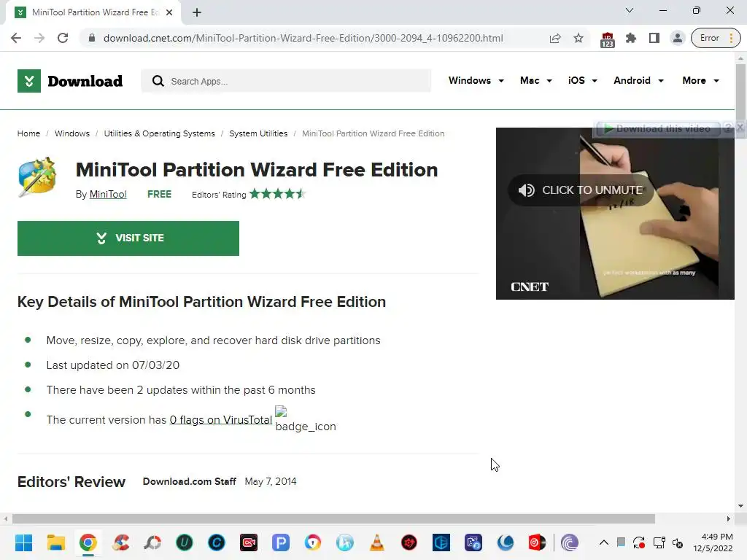Viewport: 747px width, 560px height.
Task: Click the share page icon in address bar
Action: (555, 38)
